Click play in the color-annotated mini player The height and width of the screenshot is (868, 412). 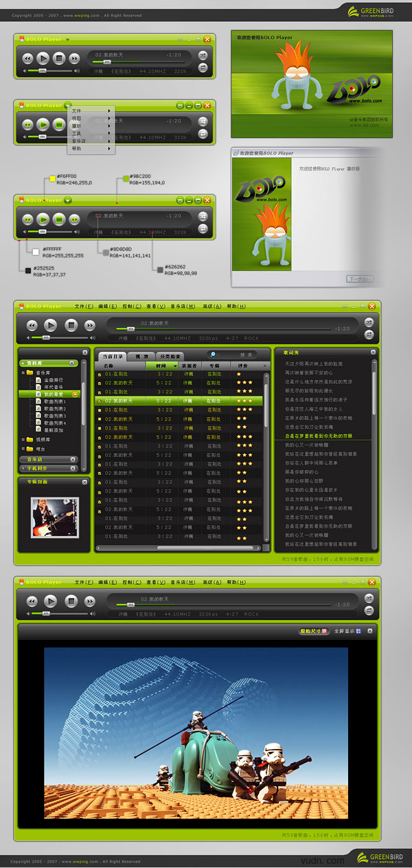(43, 219)
